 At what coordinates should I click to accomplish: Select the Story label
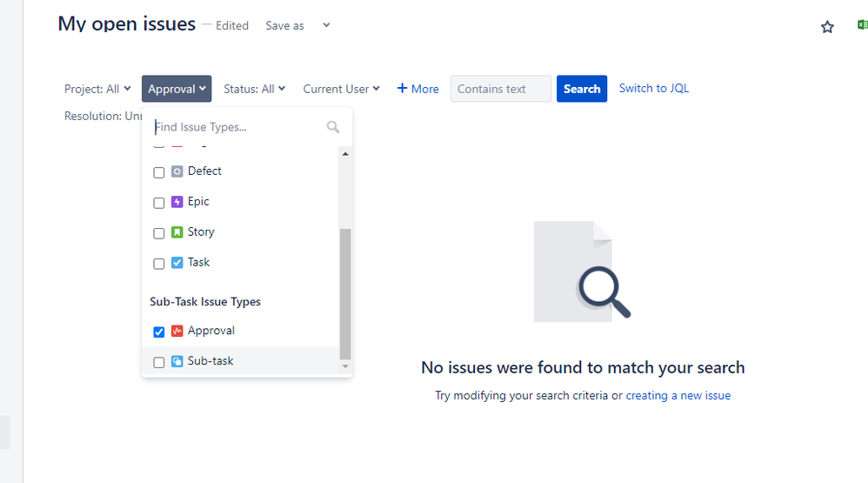pos(201,232)
